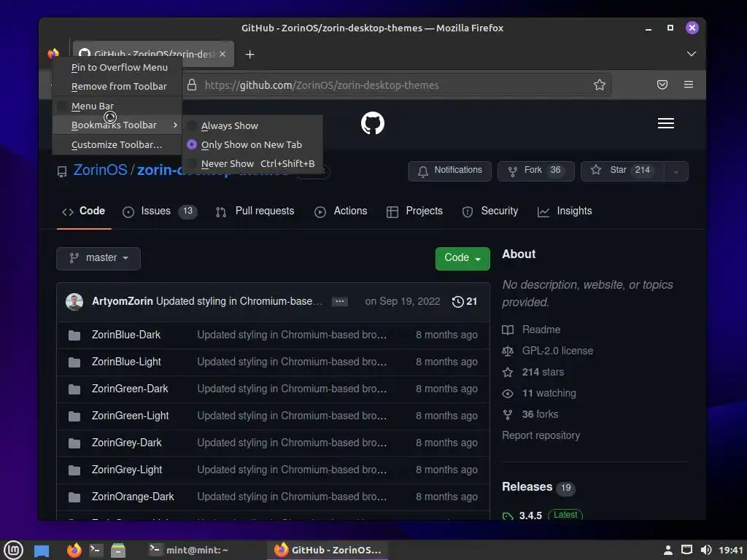The width and height of the screenshot is (747, 560).
Task: Click the release tag icon beside 3.4.5
Action: click(508, 516)
